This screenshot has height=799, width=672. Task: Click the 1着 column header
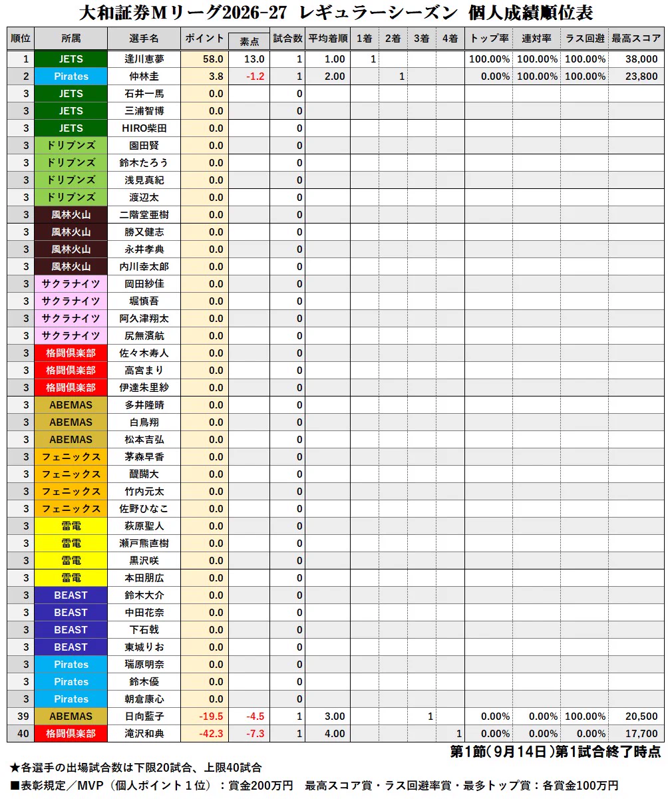pyautogui.click(x=365, y=39)
